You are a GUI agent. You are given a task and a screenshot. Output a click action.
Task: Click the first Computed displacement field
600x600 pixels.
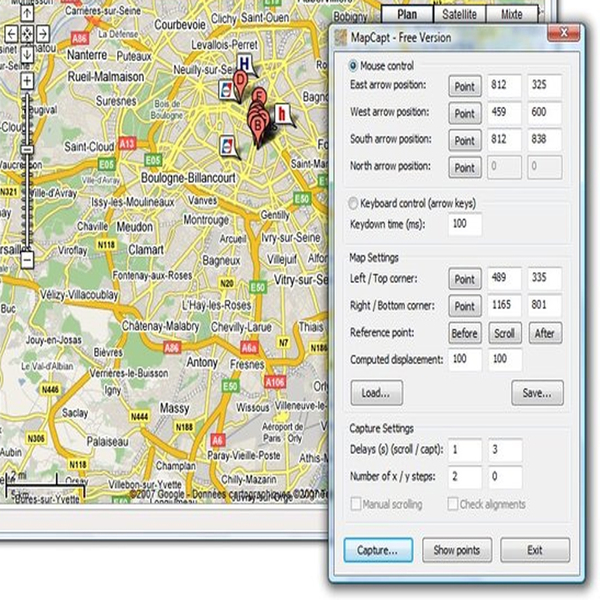coord(465,360)
